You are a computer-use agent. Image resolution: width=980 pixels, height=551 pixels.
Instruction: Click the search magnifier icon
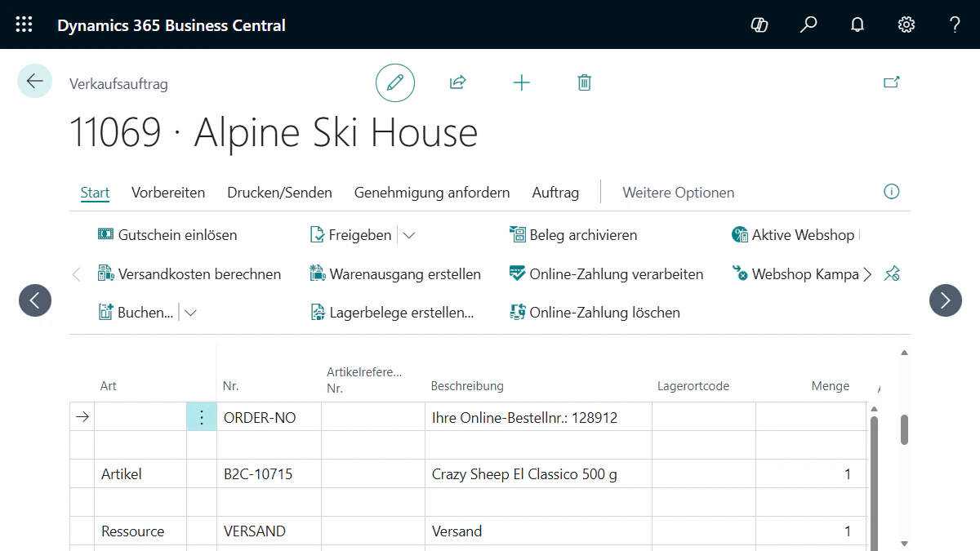[808, 24]
